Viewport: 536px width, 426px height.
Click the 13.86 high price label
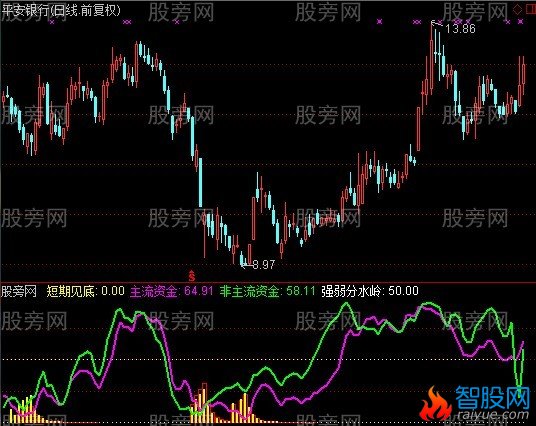[460, 29]
